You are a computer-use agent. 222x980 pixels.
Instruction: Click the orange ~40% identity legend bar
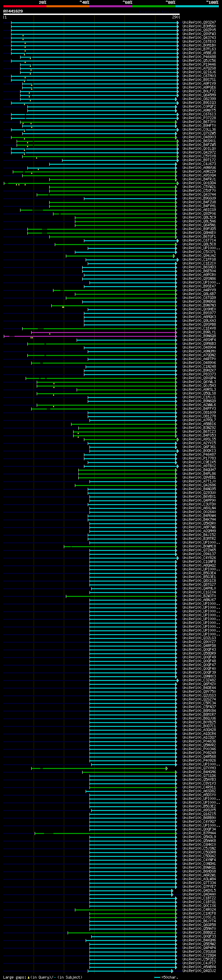pos(68,6)
